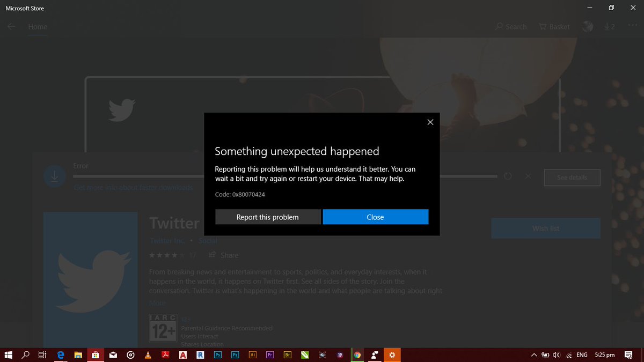Open the Basket in the Store header
This screenshot has width=644, height=362.
click(554, 27)
